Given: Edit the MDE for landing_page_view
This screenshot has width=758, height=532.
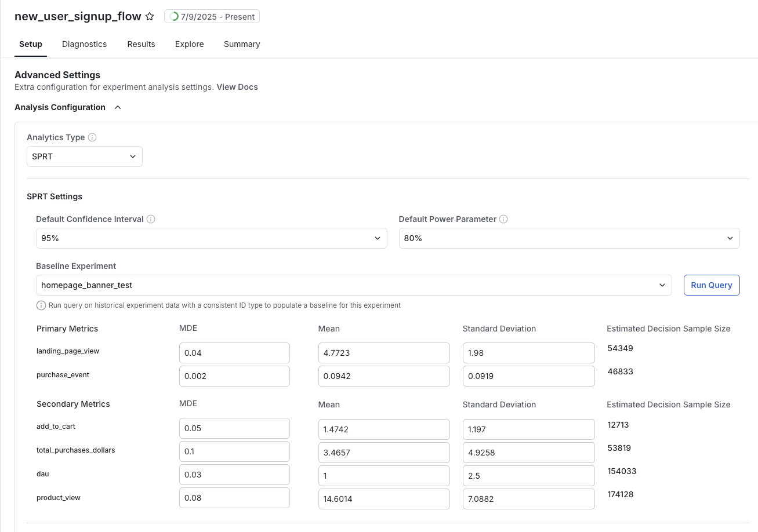Looking at the screenshot, I should (x=234, y=352).
